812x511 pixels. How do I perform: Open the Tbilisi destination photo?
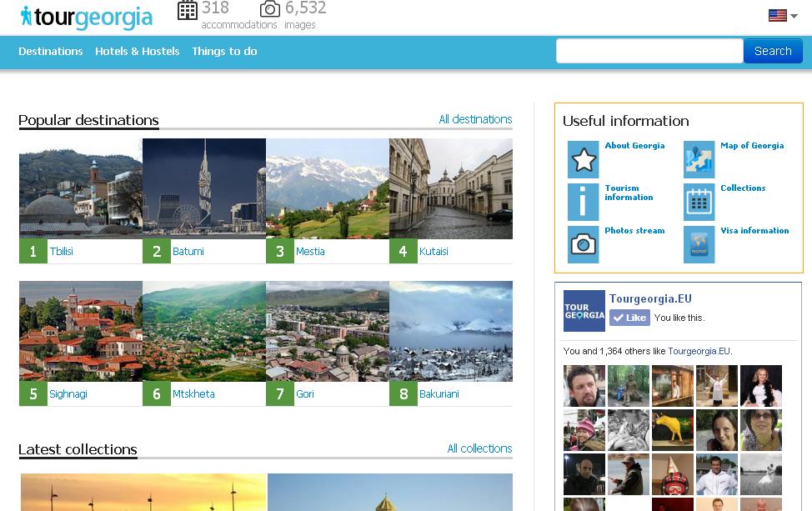coord(81,188)
